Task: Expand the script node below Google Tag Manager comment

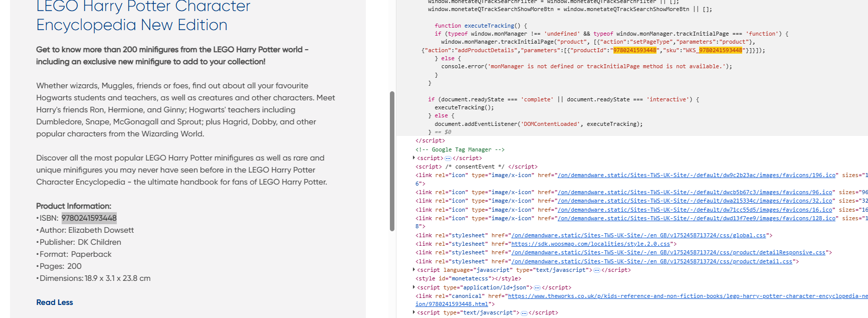Action: [413, 158]
